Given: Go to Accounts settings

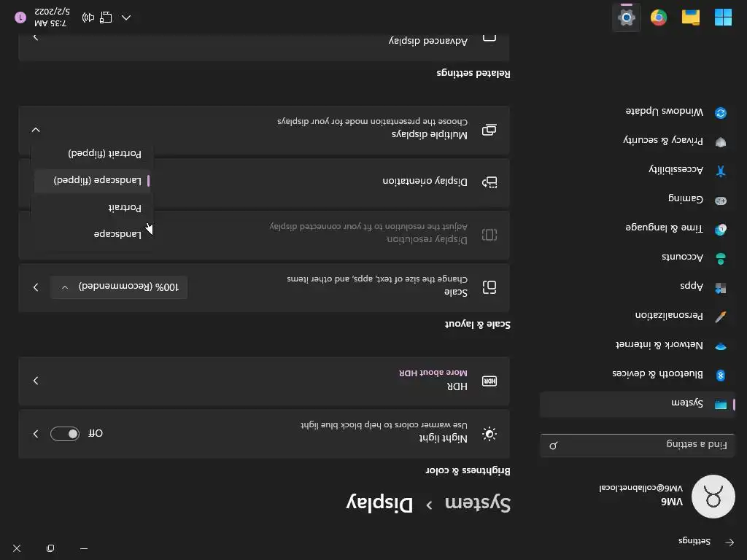Looking at the screenshot, I should [638, 258].
